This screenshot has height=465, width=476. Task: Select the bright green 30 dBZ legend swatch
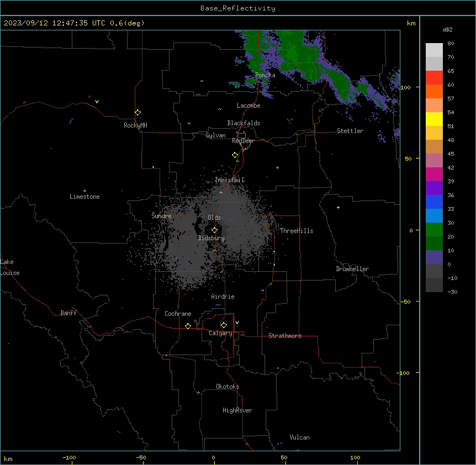[434, 230]
